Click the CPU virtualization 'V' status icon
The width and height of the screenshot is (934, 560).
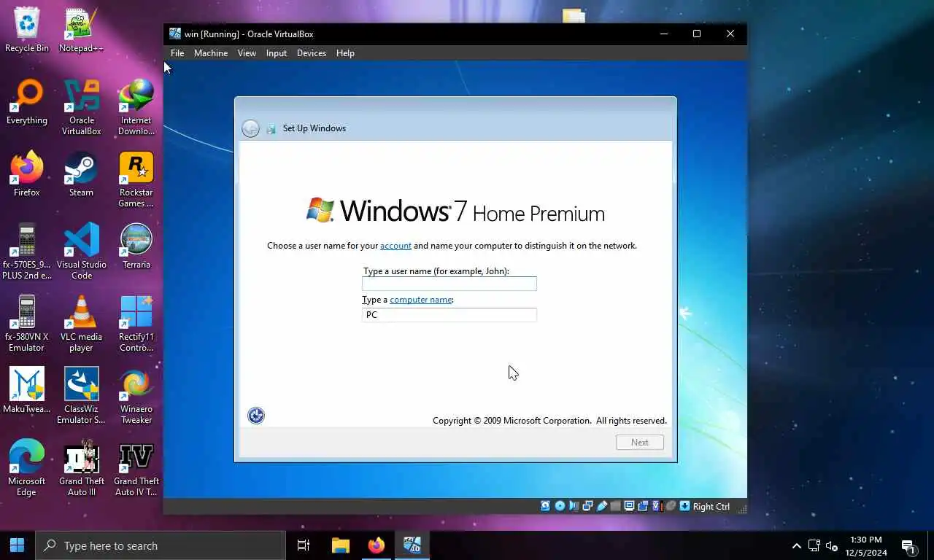(657, 506)
